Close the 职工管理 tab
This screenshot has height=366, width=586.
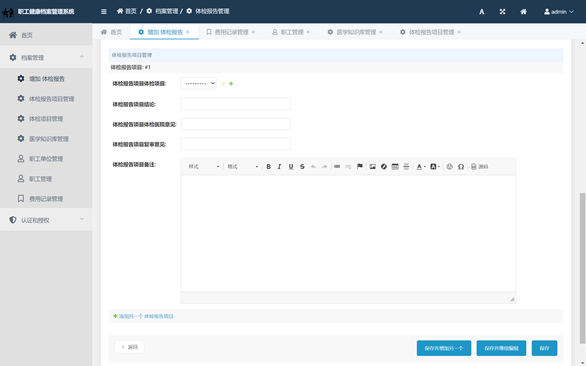click(x=308, y=32)
